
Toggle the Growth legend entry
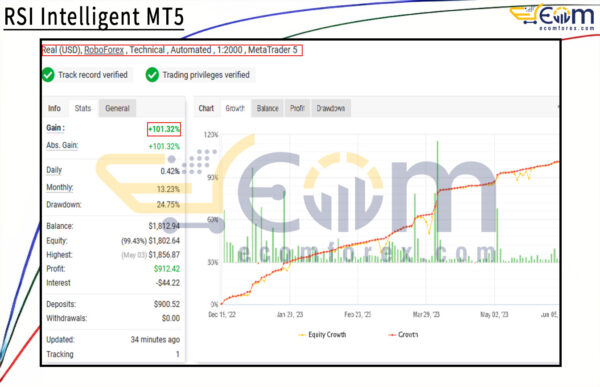(403, 335)
